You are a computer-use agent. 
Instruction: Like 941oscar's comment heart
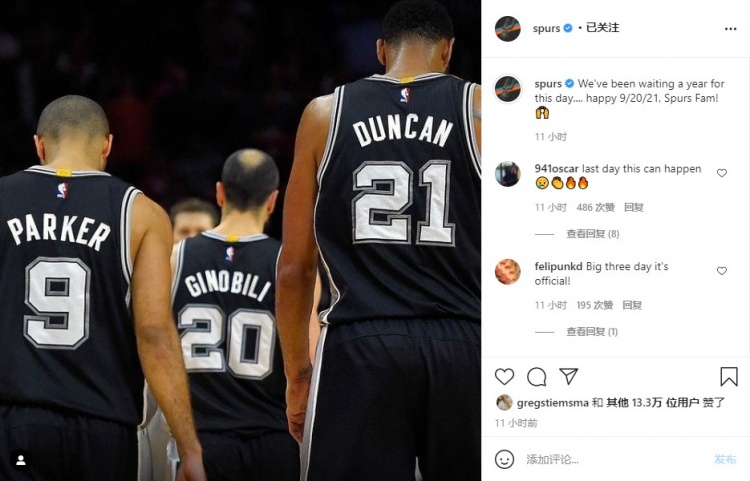pyautogui.click(x=722, y=173)
